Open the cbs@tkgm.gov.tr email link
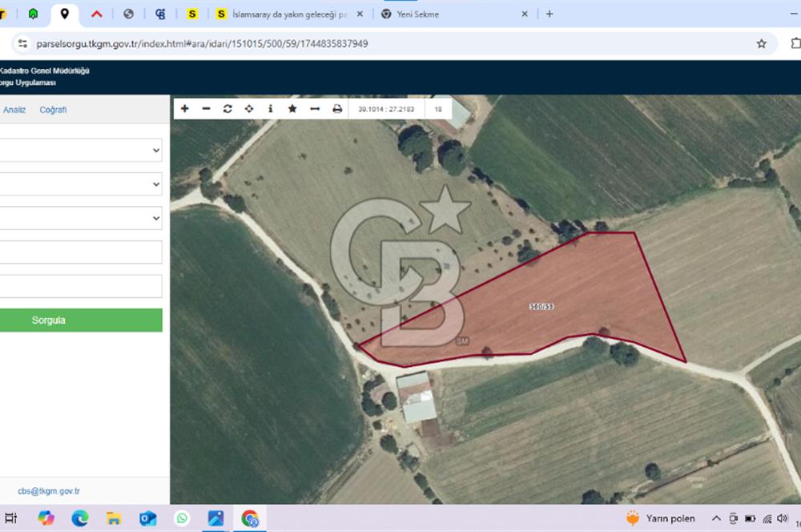Image resolution: width=801 pixels, height=532 pixels. pyautogui.click(x=49, y=490)
